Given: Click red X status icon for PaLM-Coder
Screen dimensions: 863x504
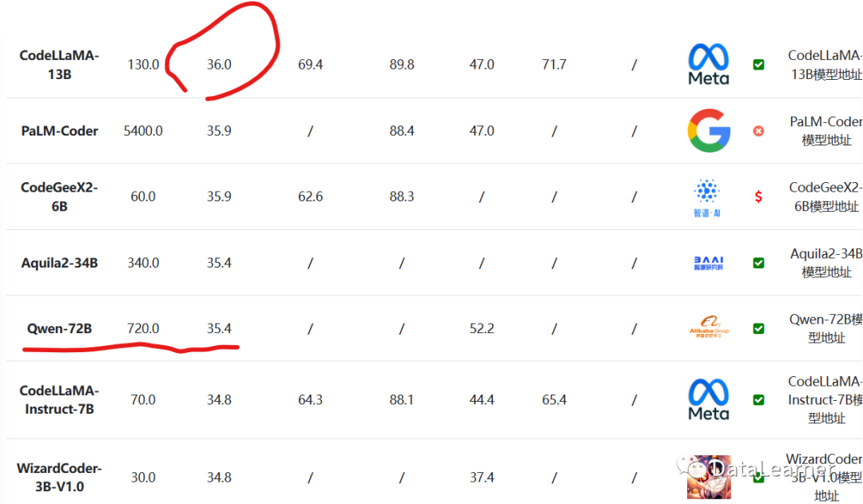Looking at the screenshot, I should [758, 130].
